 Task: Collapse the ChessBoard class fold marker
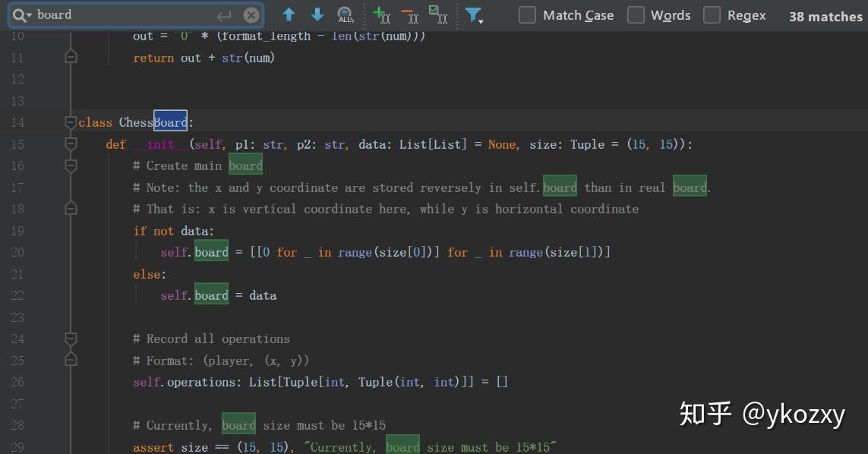(x=71, y=122)
